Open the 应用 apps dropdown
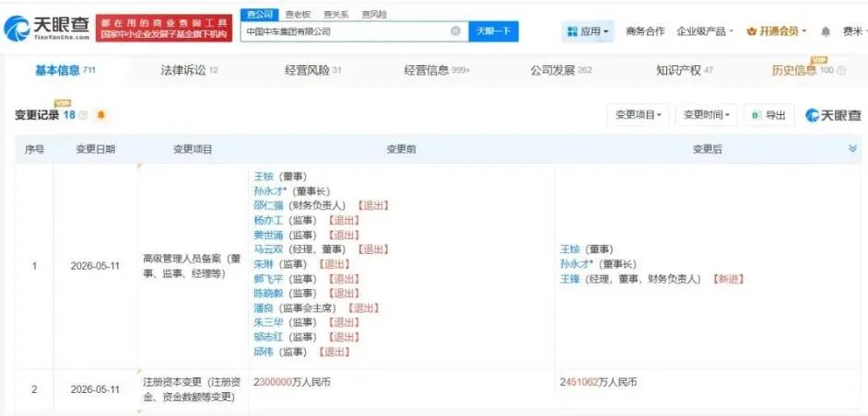868x416 pixels. click(587, 32)
